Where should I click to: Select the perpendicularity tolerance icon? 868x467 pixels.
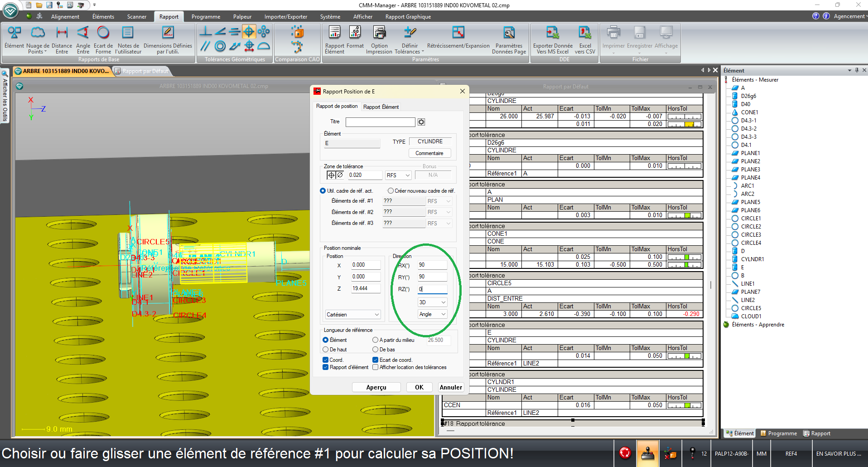(x=205, y=32)
